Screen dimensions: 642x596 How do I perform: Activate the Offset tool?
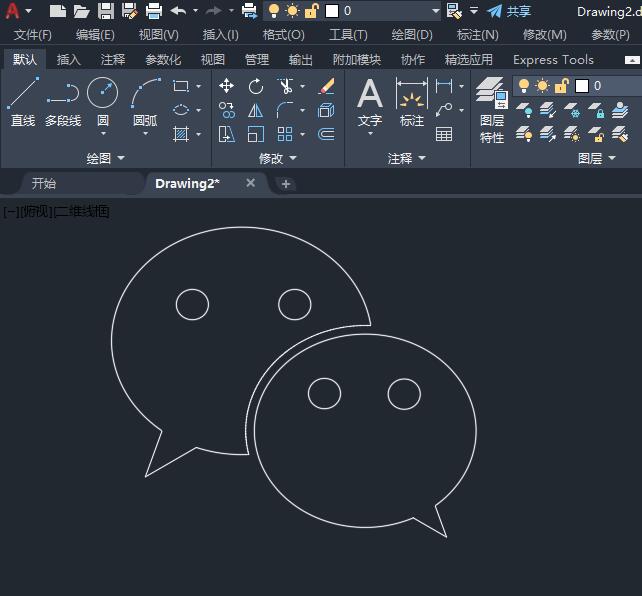326,134
